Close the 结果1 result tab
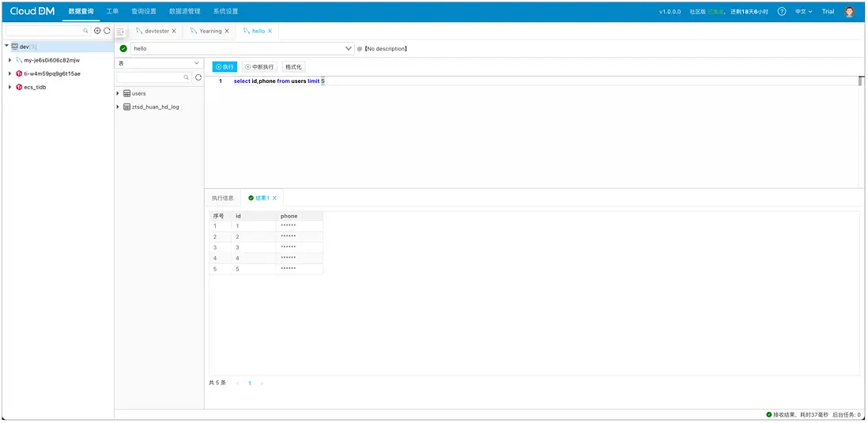This screenshot has width=868, height=423. coord(274,198)
